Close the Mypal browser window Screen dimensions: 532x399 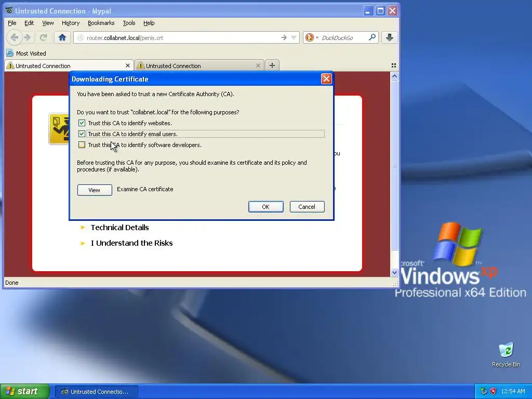click(393, 11)
